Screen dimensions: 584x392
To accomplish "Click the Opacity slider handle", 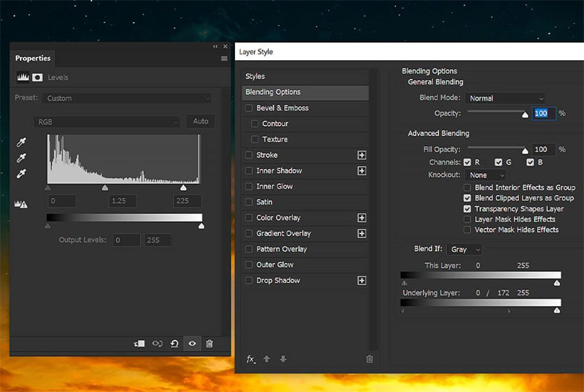I will (525, 115).
